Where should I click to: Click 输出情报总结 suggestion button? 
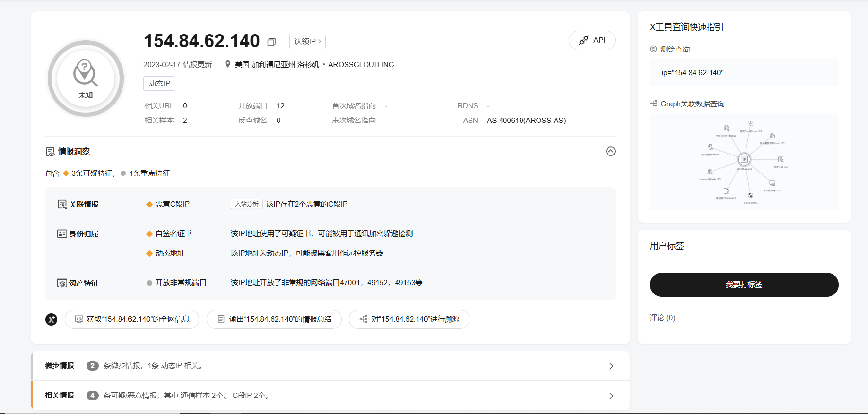tap(274, 319)
